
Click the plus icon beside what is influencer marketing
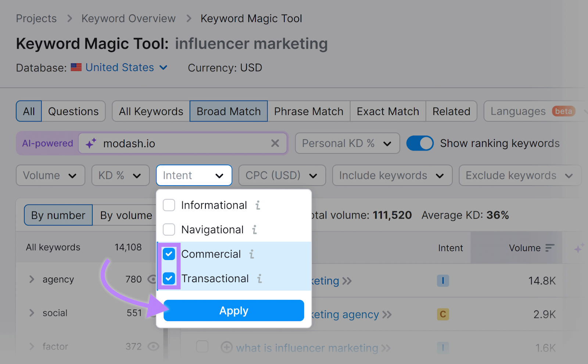226,347
